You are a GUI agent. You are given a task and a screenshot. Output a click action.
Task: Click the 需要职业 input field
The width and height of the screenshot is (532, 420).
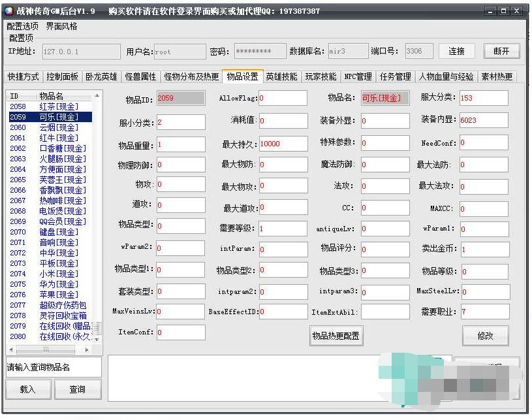(484, 312)
